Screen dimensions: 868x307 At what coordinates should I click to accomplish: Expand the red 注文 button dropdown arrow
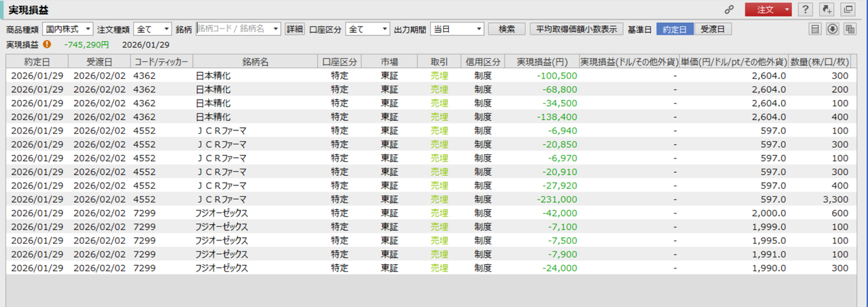coord(787,10)
